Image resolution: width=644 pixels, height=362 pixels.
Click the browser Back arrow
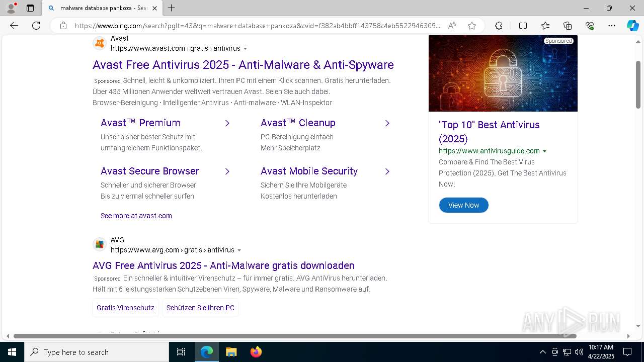[14, 26]
